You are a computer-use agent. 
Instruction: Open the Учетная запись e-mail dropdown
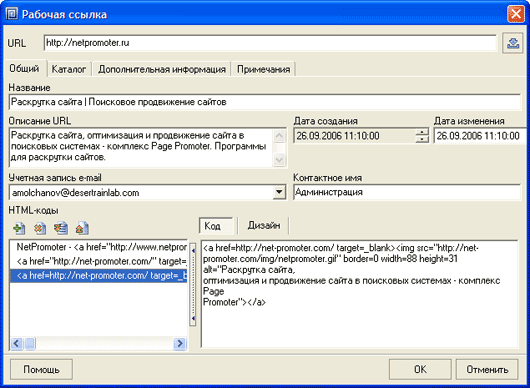pyautogui.click(x=279, y=193)
